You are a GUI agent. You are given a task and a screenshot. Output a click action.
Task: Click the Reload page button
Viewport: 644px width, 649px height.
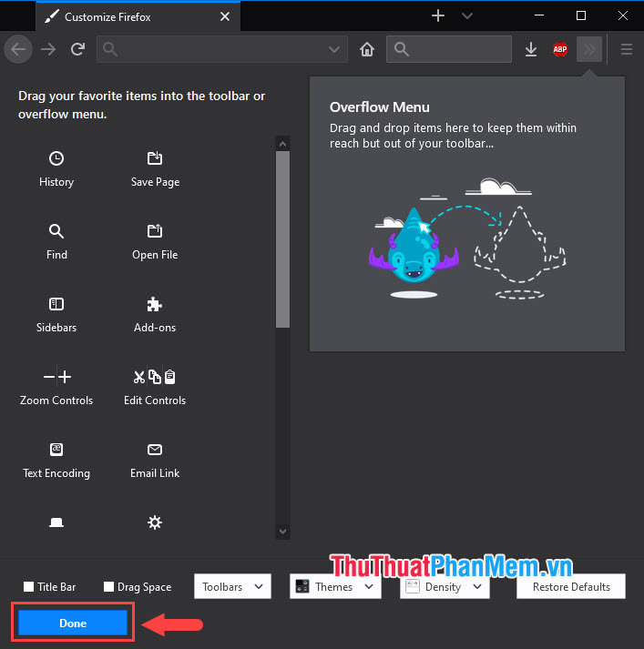pyautogui.click(x=77, y=49)
